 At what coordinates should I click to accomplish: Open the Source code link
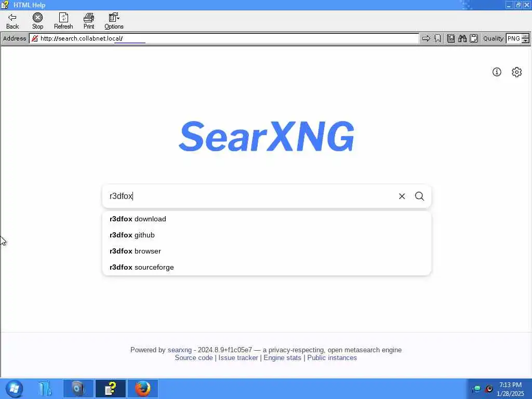(x=194, y=357)
